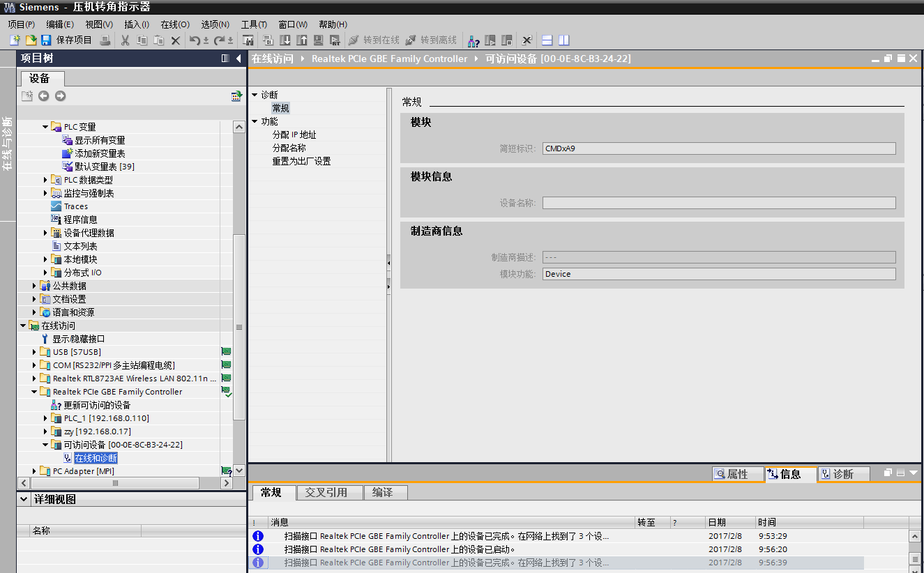Image resolution: width=924 pixels, height=573 pixels.
Task: Click the project tree horizontal scrollbar
Action: [115, 483]
